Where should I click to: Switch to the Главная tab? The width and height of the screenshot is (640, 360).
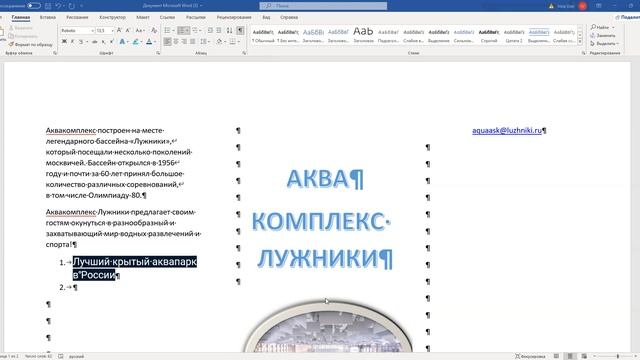[x=20, y=18]
